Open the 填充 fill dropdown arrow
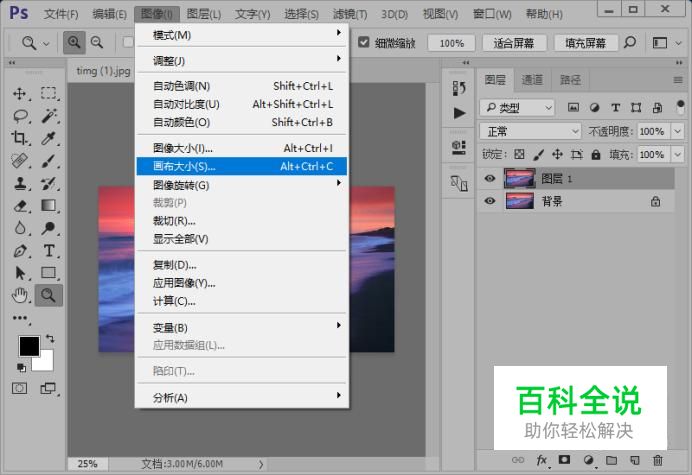The image size is (692, 475). [677, 155]
